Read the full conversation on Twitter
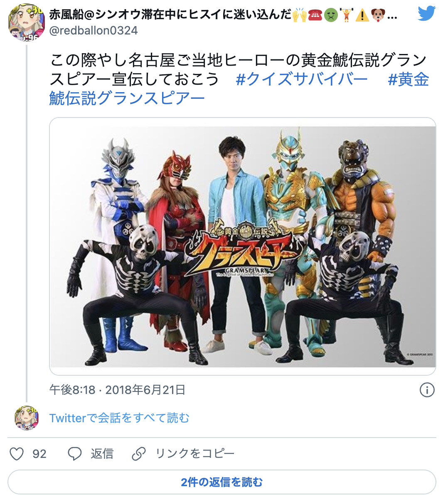443x504 pixels. [x=119, y=418]
